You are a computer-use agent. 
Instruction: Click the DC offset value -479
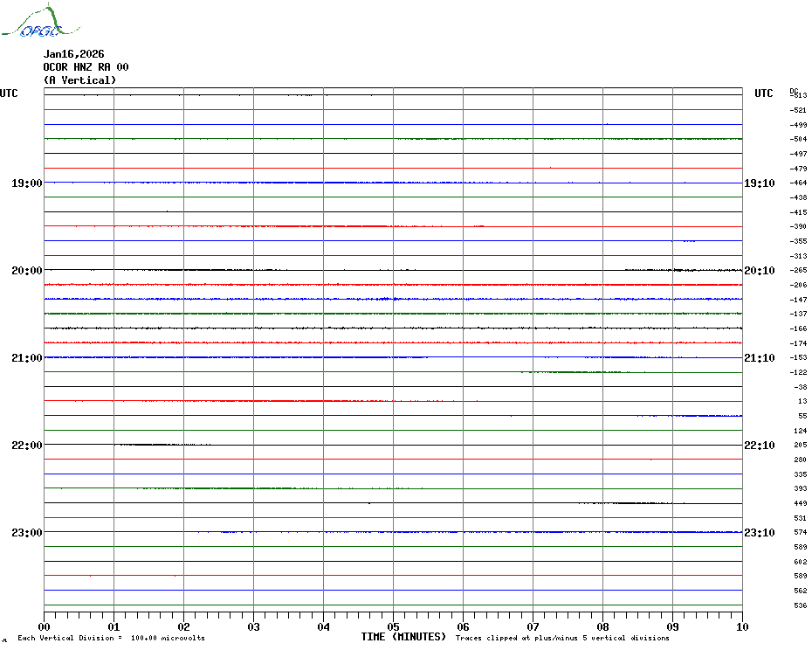coord(798,169)
